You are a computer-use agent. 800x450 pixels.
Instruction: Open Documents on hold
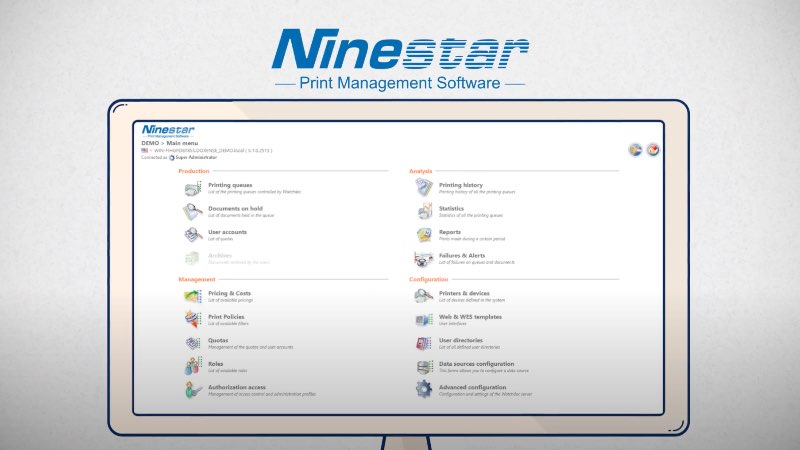235,209
